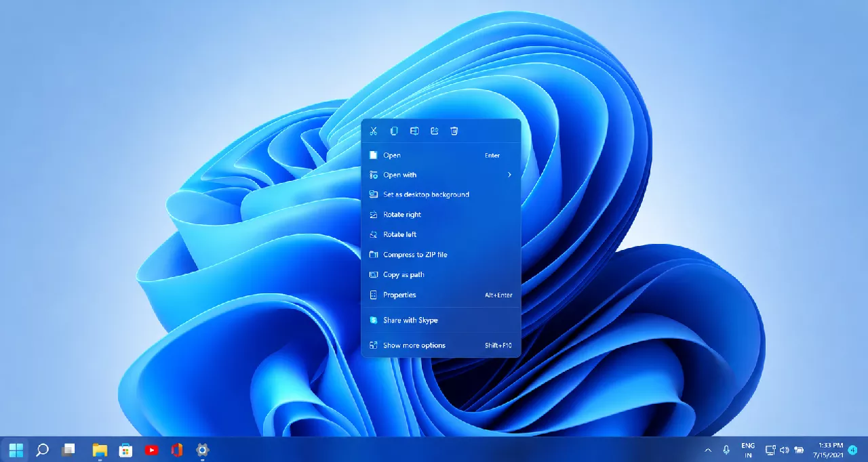The image size is (868, 462).
Task: Choose Rotate right in the context menu
Action: click(x=441, y=215)
